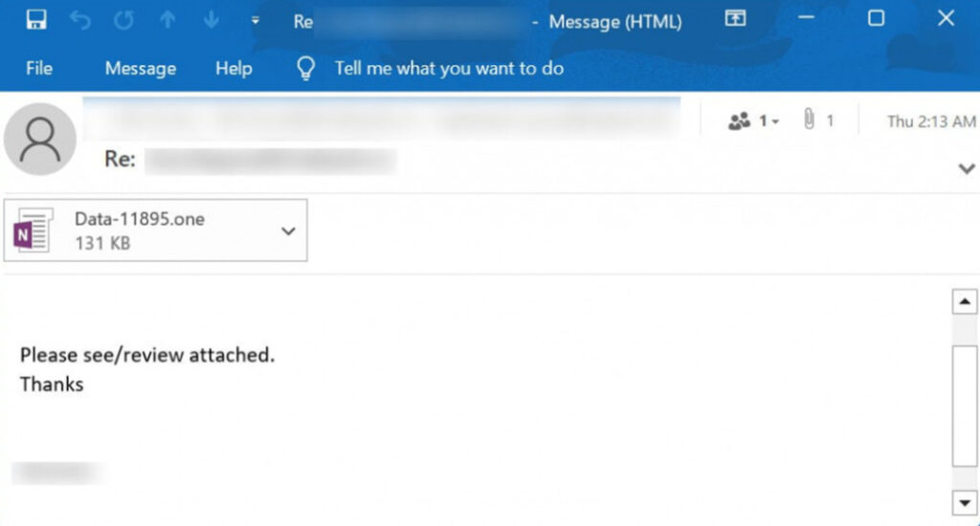Click the lightbulb Tell Me icon
The width and height of the screenshot is (980, 526).
click(306, 68)
